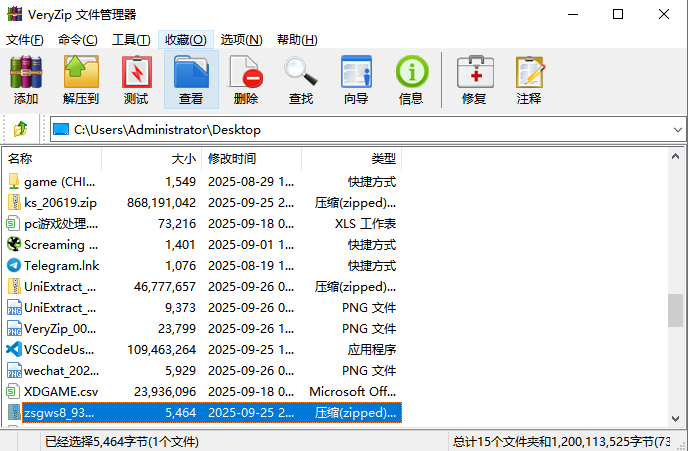Open the 工具(T) menu
Viewport: 688px width, 451px height.
(131, 40)
